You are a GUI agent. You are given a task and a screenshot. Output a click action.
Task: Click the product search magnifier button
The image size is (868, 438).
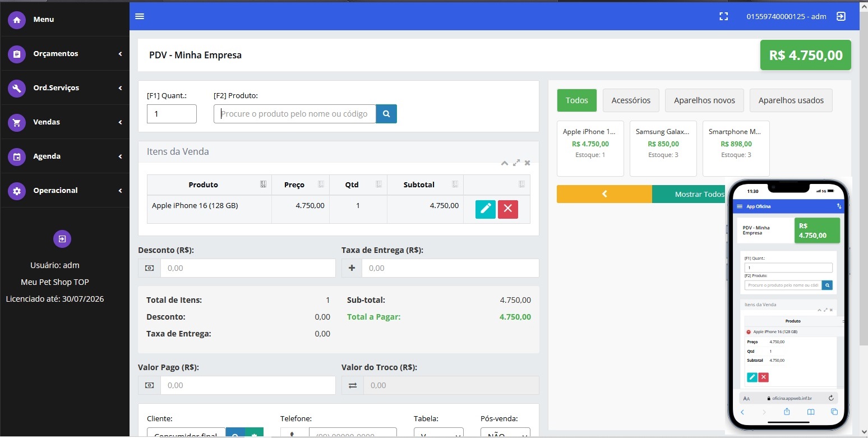386,114
